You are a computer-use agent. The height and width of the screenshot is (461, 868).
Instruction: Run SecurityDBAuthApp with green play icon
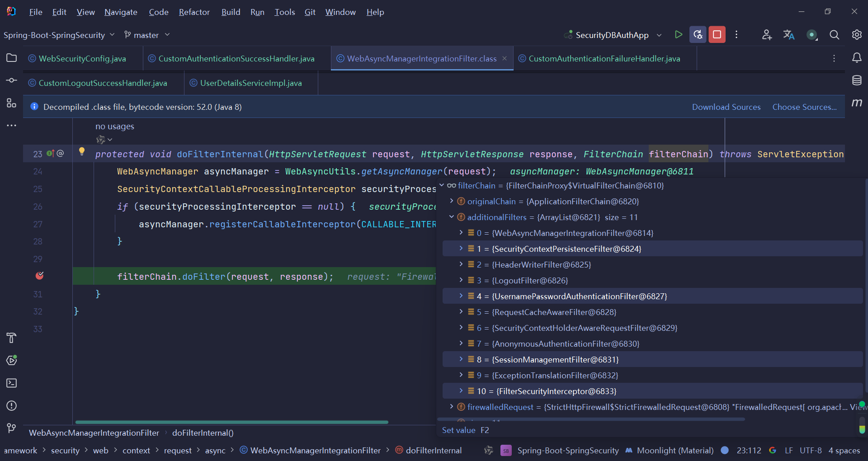coord(678,35)
